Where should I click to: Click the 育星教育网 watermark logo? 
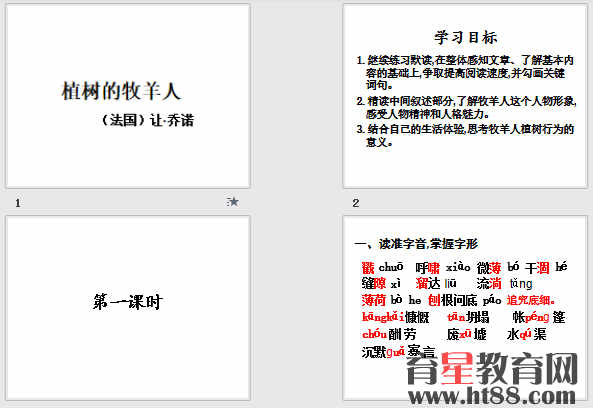click(492, 368)
